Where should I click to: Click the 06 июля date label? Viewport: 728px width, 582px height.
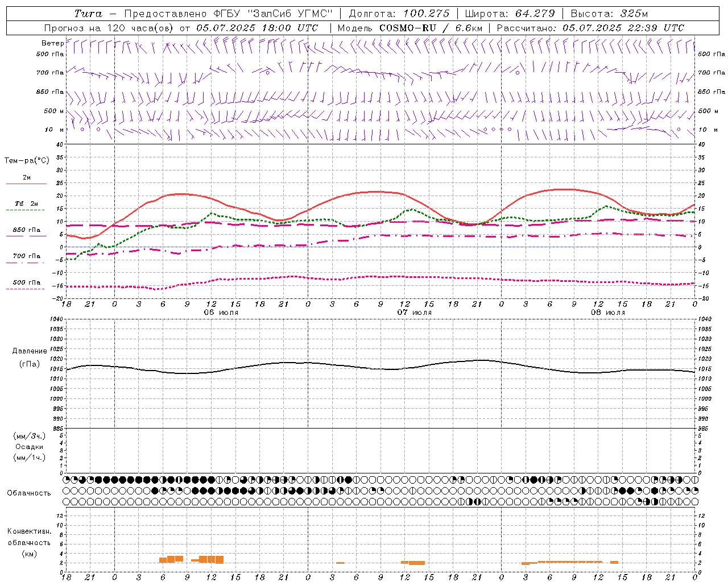point(221,313)
